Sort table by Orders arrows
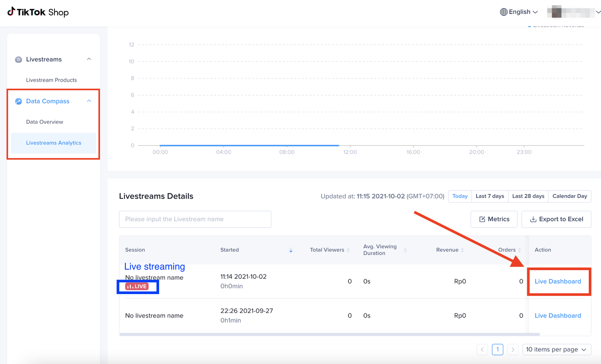 519,250
